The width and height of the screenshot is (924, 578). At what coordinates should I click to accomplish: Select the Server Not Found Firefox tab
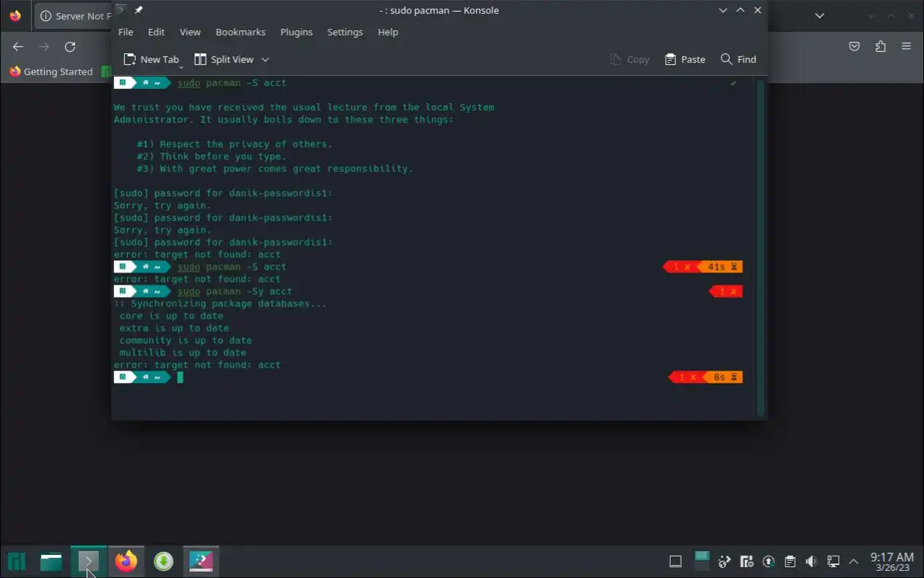pyautogui.click(x=72, y=15)
